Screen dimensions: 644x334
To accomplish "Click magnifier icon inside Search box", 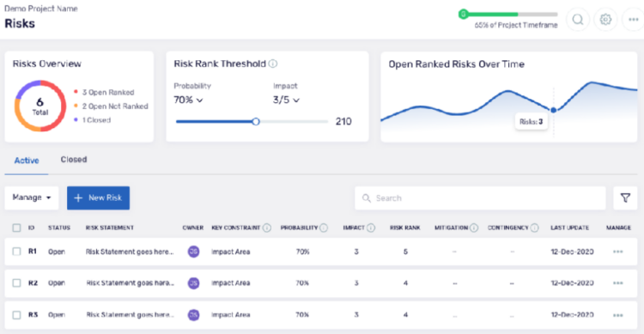I will (367, 198).
